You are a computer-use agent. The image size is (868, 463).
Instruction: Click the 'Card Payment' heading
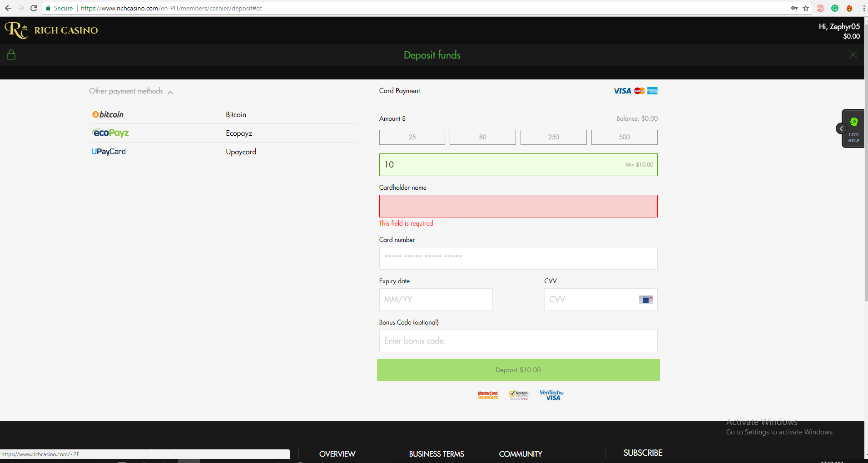tap(400, 91)
